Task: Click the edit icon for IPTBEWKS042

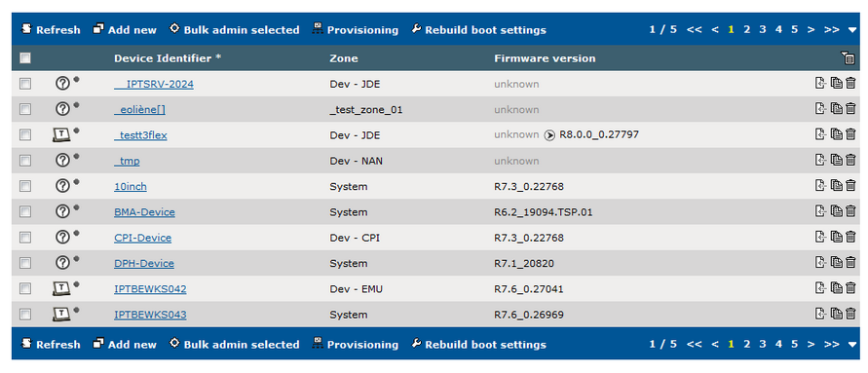Action: coord(821,287)
